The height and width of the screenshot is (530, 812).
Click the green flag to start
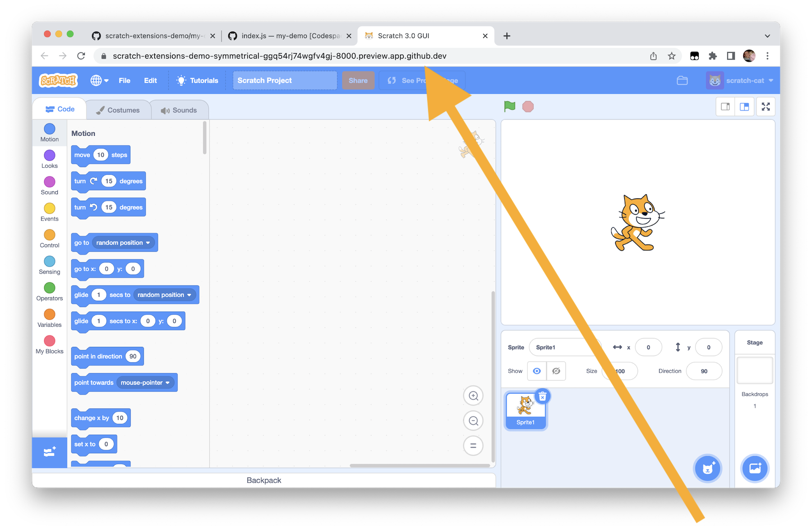tap(510, 106)
